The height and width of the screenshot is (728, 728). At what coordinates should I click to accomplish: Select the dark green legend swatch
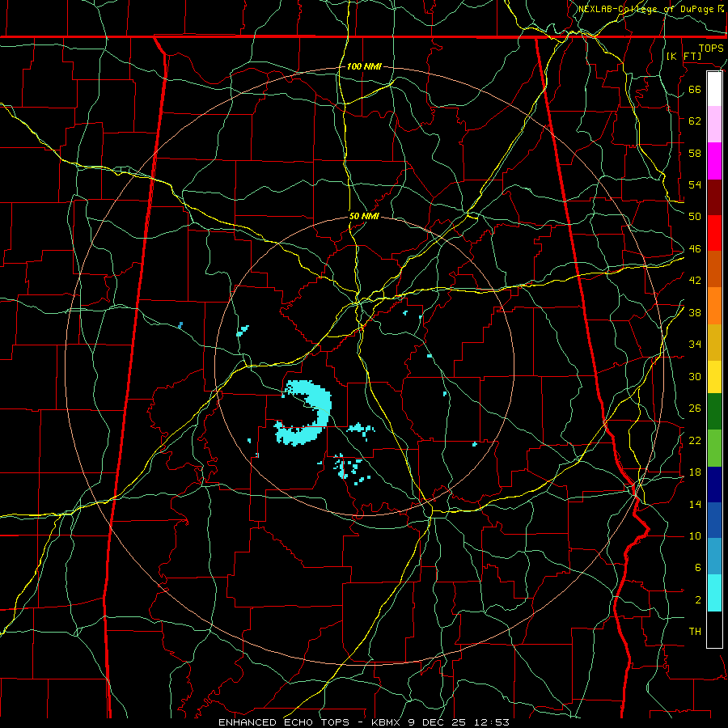[x=714, y=412]
